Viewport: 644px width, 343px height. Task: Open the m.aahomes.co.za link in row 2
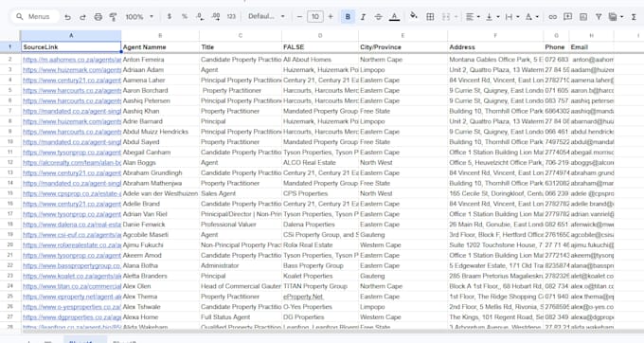pos(72,60)
